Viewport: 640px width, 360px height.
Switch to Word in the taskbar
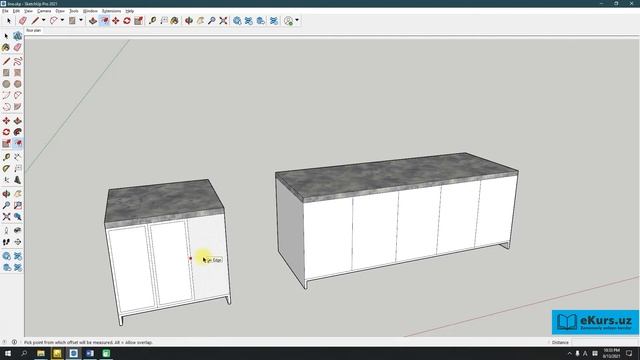tap(90, 353)
